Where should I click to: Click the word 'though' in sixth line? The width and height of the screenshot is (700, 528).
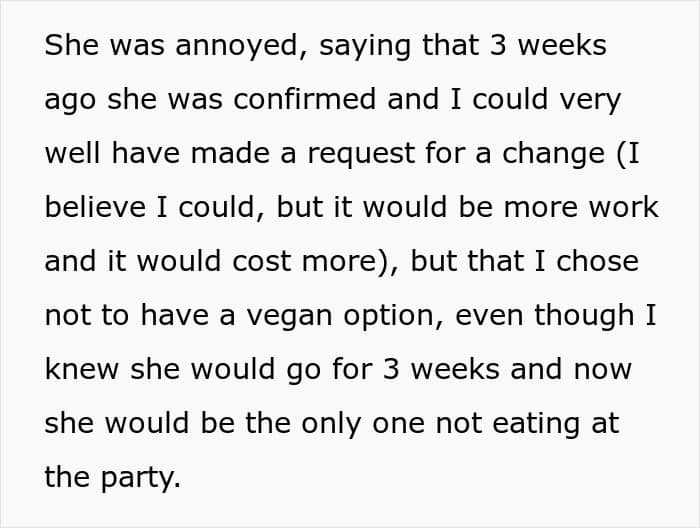[x=584, y=315]
